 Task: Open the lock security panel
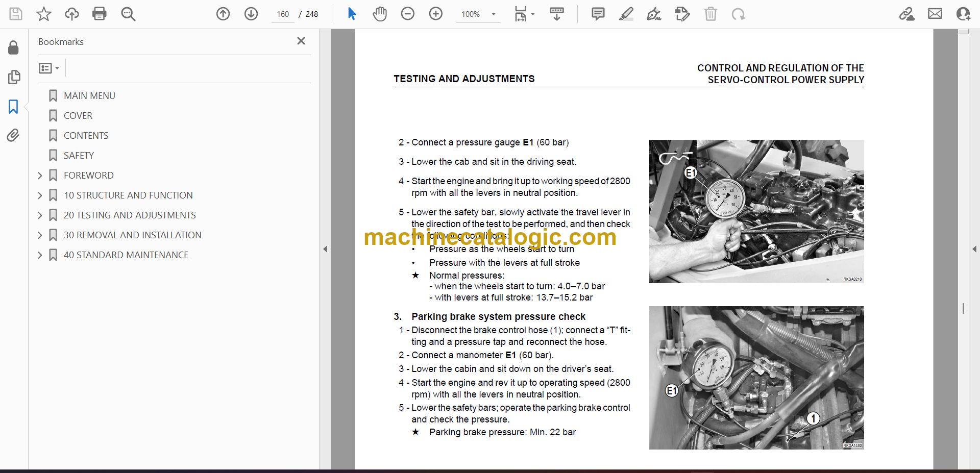pos(14,48)
